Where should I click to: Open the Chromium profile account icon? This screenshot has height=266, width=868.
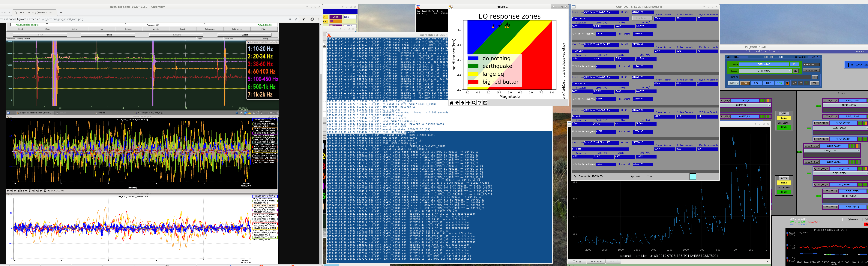(x=312, y=19)
